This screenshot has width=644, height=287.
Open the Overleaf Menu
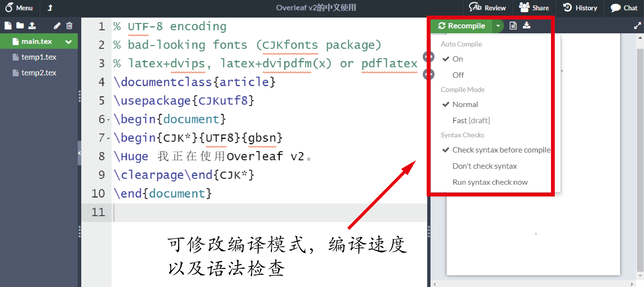(x=19, y=8)
